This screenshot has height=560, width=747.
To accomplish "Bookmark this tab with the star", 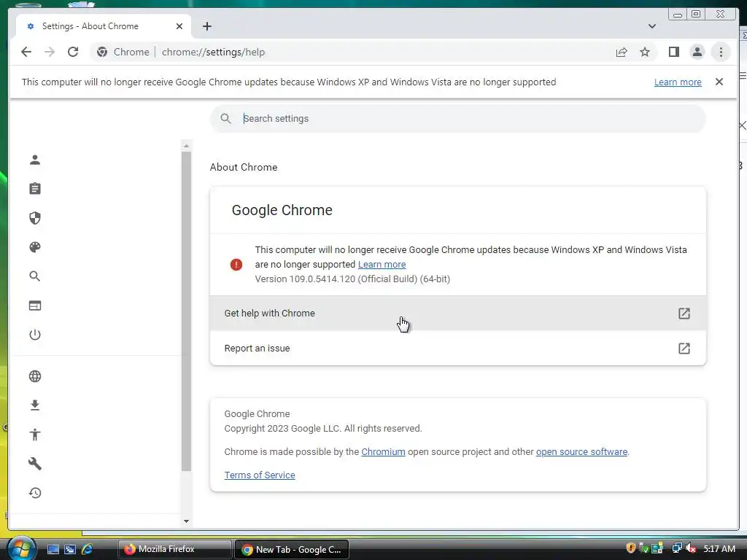I will click(645, 52).
